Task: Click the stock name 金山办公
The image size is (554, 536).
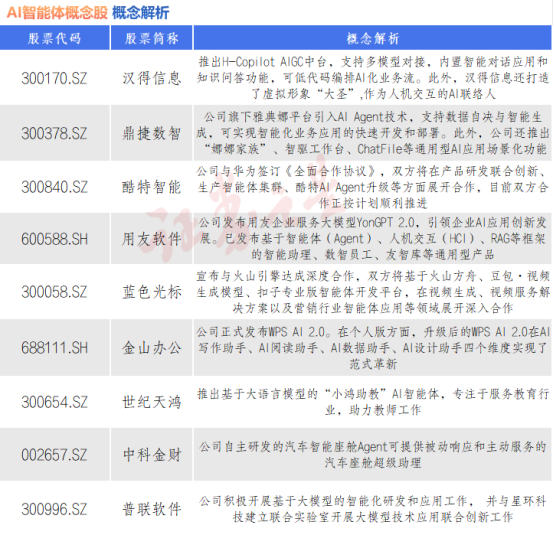Action: coord(152,348)
